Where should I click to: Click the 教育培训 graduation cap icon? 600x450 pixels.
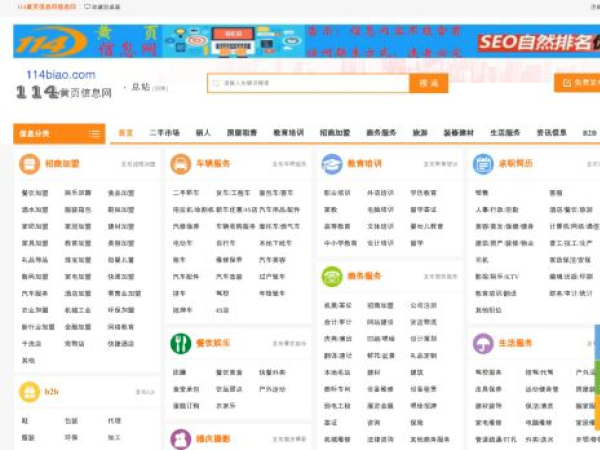(332, 164)
